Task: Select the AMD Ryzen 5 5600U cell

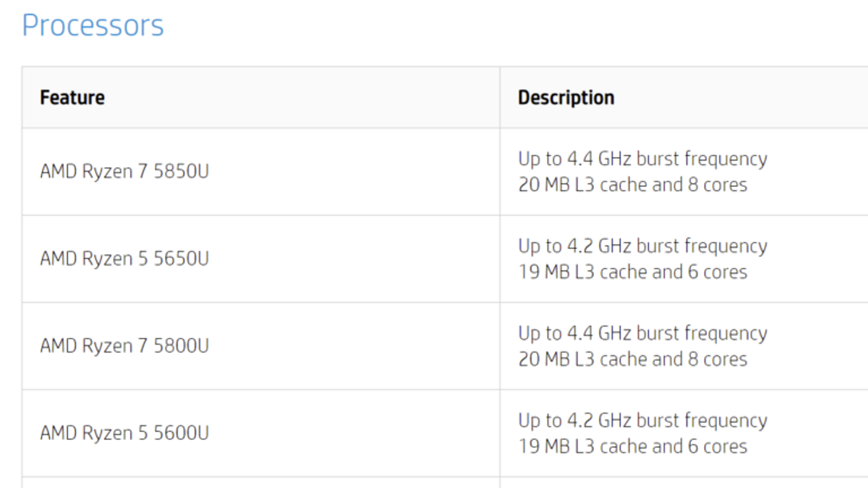Action: coord(124,433)
